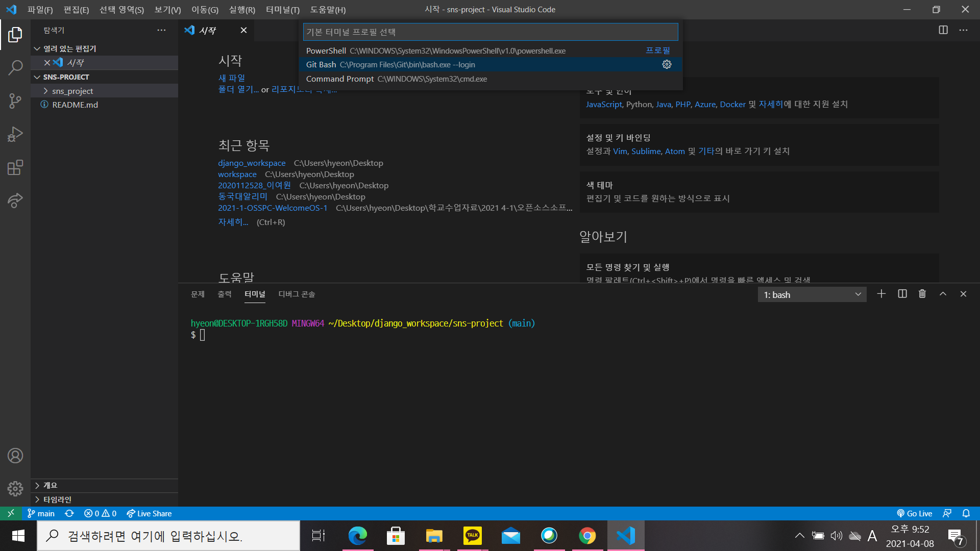Split the terminal panel

point(902,294)
